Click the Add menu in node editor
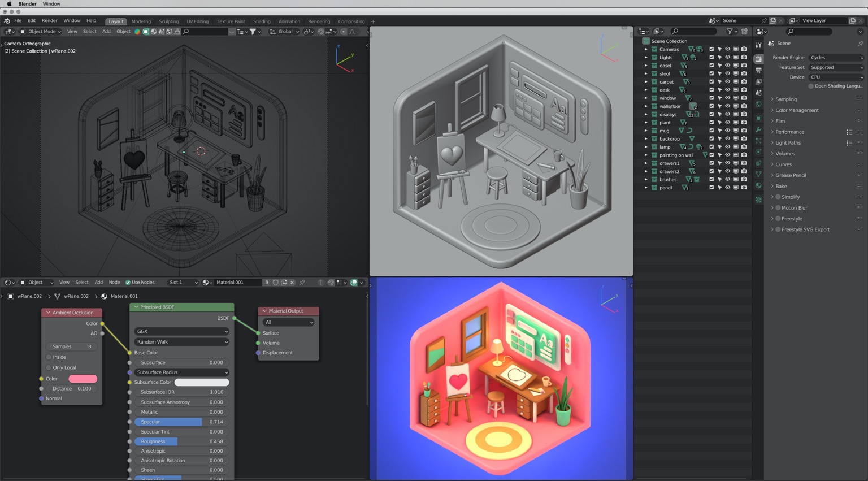 [98, 283]
